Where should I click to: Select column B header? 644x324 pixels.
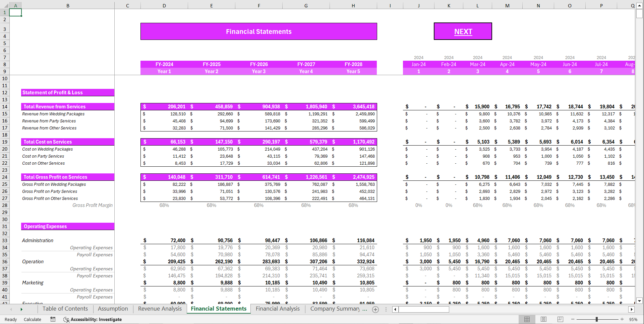[x=68, y=5]
